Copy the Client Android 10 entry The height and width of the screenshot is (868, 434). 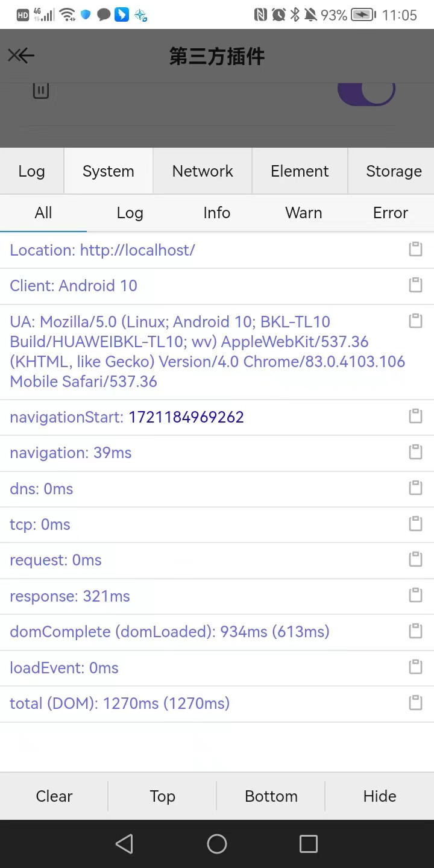coord(415,285)
